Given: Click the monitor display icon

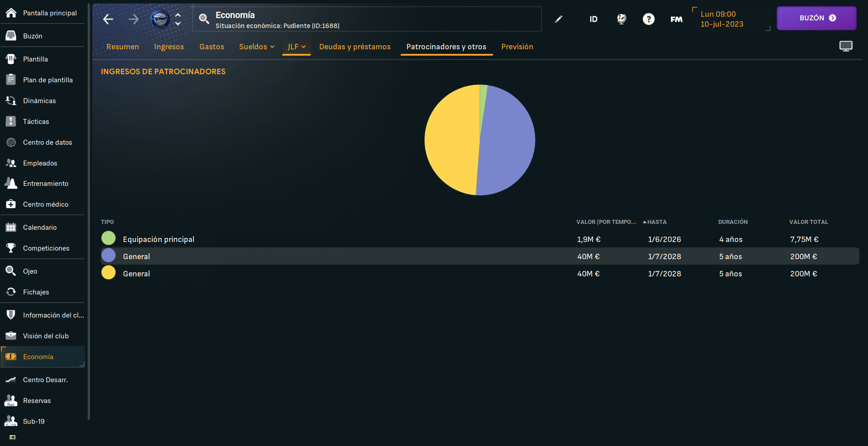Looking at the screenshot, I should [846, 46].
